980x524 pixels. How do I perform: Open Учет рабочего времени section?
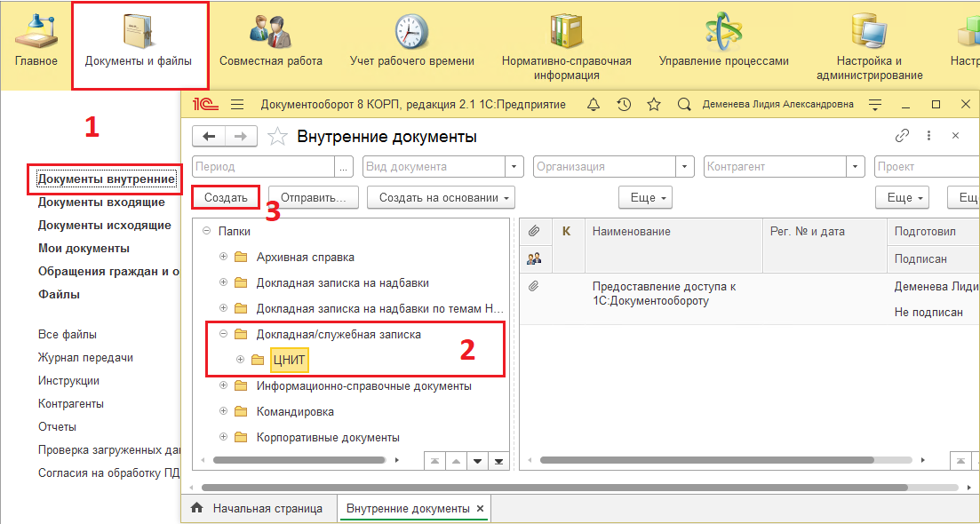(x=412, y=39)
